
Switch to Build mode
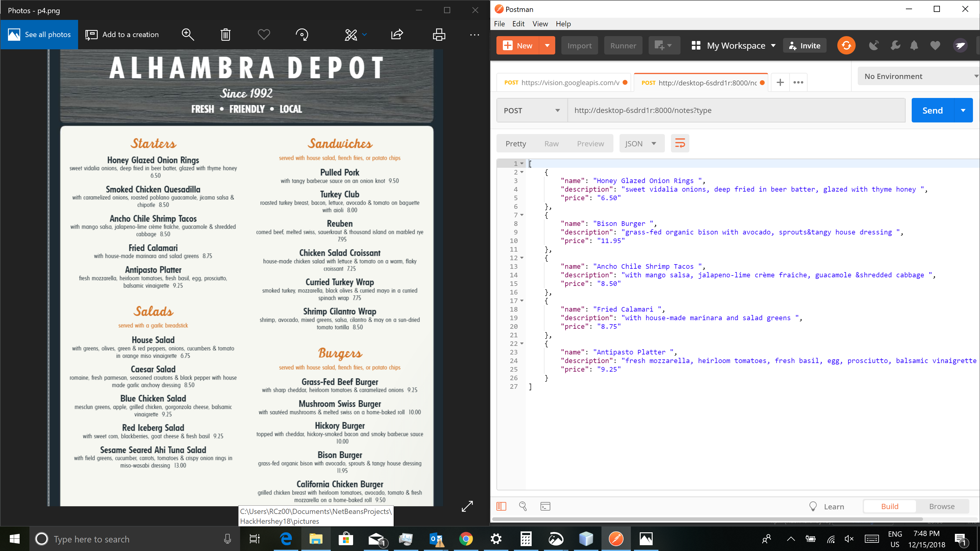(x=889, y=506)
